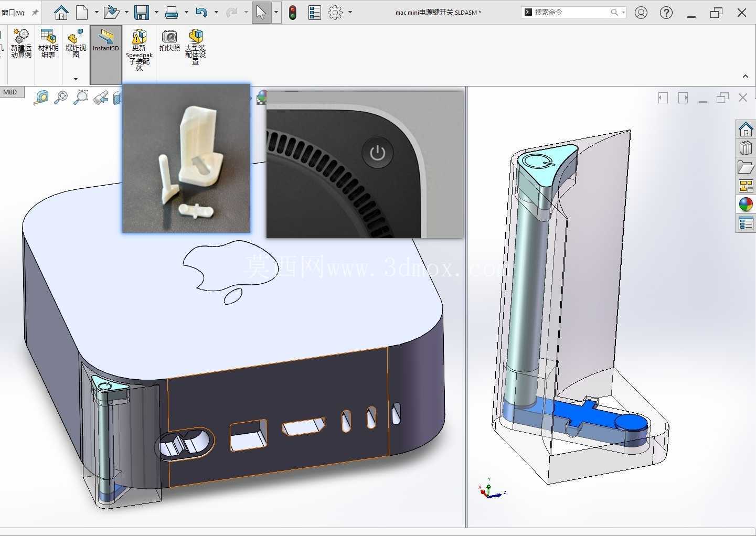756x536 pixels.
Task: Pin the menu bar with the pushpin
Action: 35,13
